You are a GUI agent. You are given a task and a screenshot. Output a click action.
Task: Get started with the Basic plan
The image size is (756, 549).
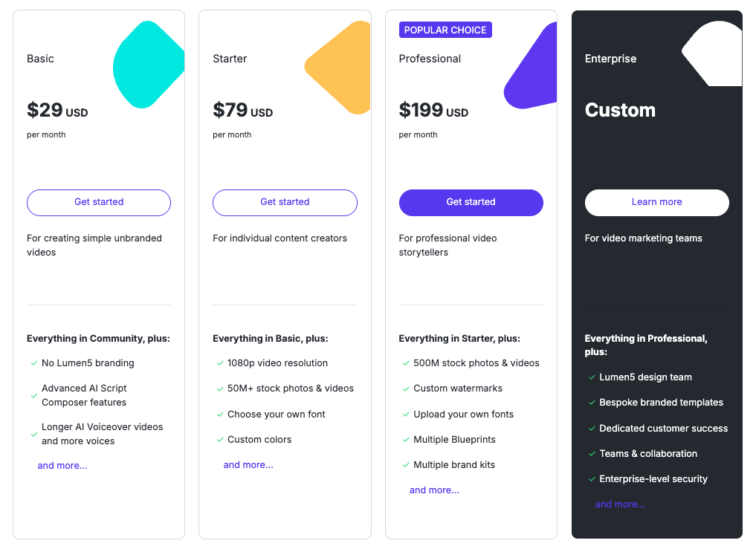[x=99, y=203]
